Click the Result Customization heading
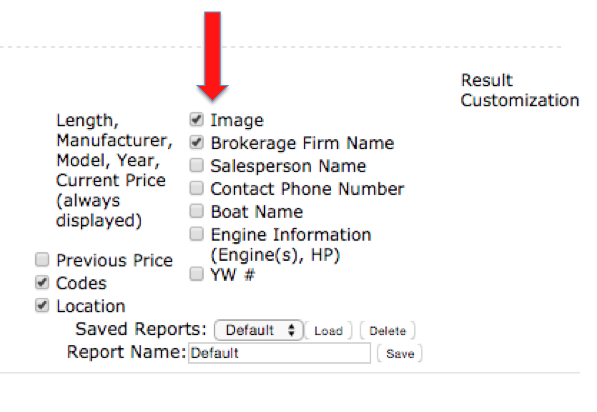This screenshot has width=597, height=412. (520, 90)
